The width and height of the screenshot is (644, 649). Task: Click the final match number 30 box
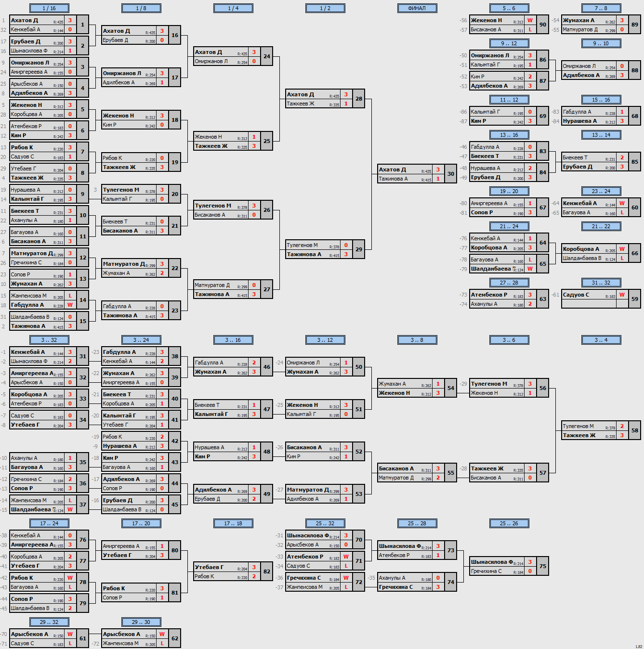(x=451, y=174)
